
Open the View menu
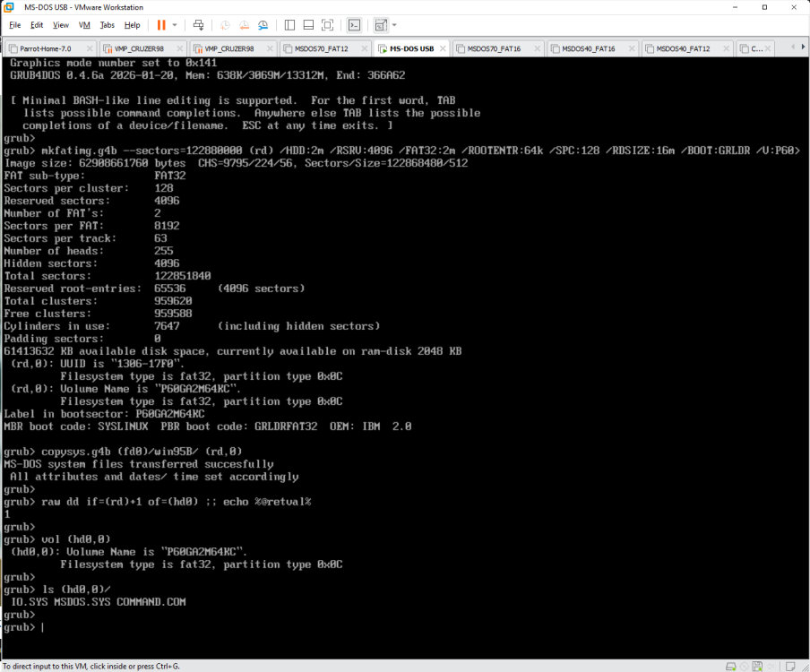pos(60,25)
